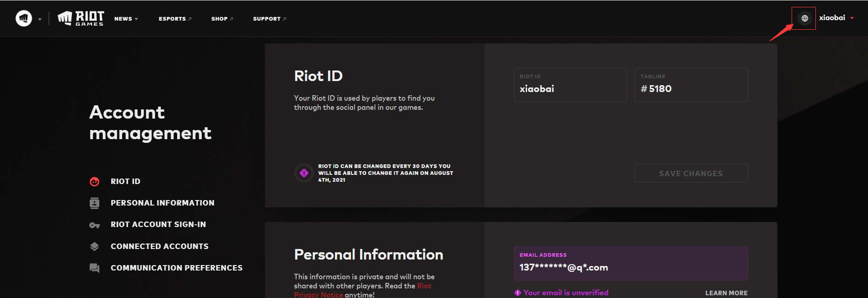Click the Riot fist logo icon
The width and height of the screenshot is (868, 298).
click(24, 18)
